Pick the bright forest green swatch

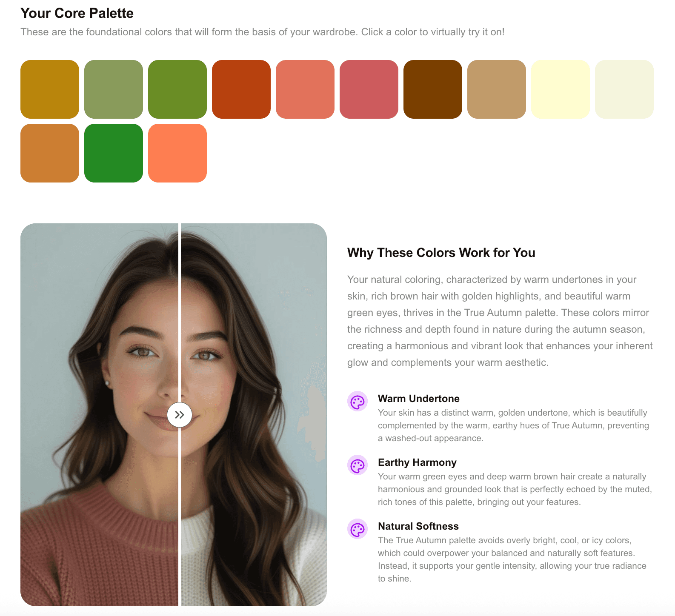pyautogui.click(x=114, y=153)
